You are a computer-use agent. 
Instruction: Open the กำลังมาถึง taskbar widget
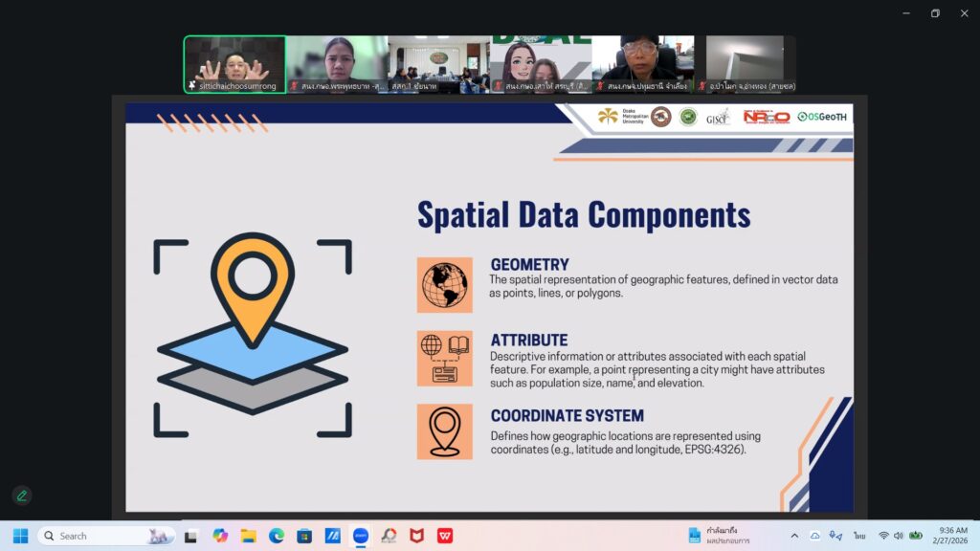(x=718, y=536)
